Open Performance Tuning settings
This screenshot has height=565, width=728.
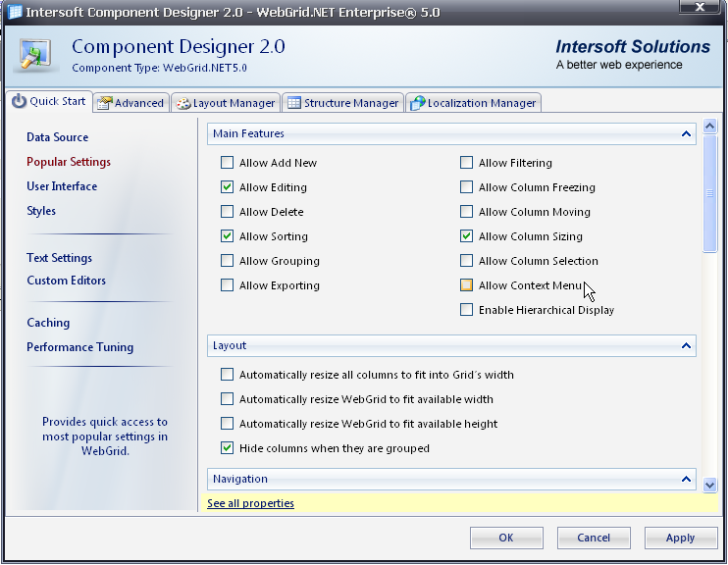click(79, 347)
